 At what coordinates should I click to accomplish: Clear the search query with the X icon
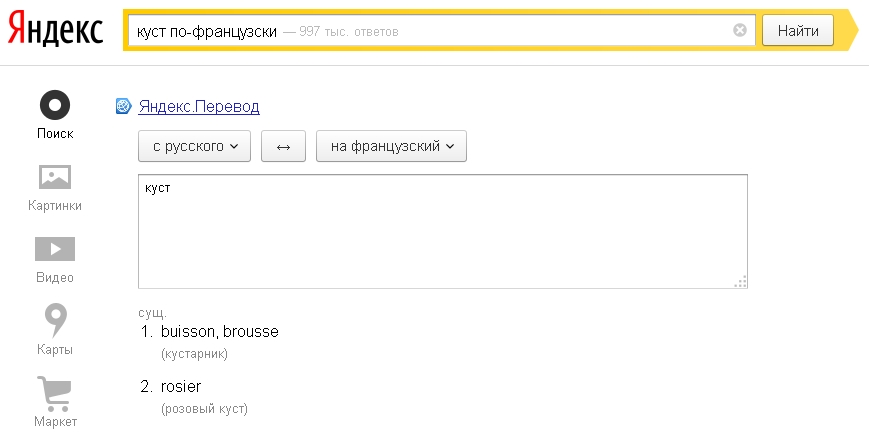point(740,30)
